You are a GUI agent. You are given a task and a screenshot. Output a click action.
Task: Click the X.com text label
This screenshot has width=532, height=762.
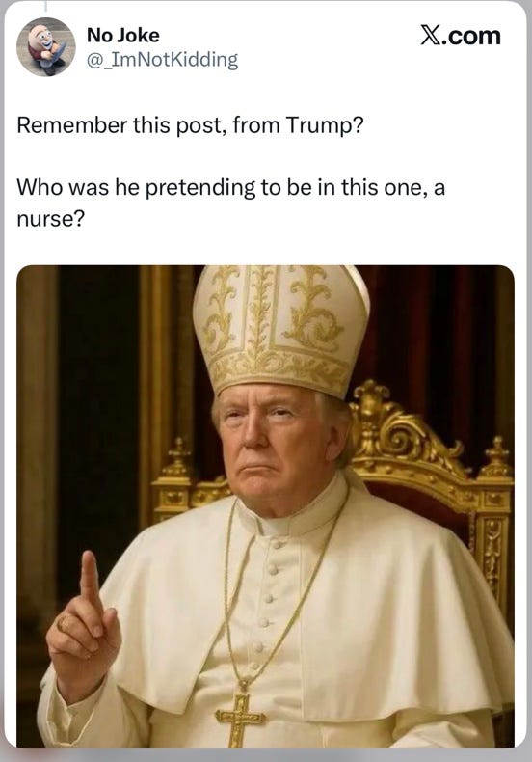[x=460, y=36]
